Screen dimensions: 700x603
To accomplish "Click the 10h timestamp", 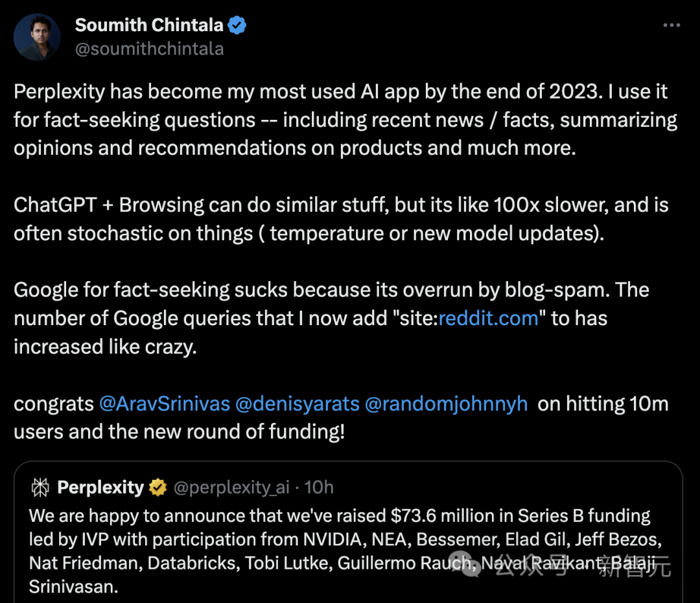I will click(x=318, y=488).
